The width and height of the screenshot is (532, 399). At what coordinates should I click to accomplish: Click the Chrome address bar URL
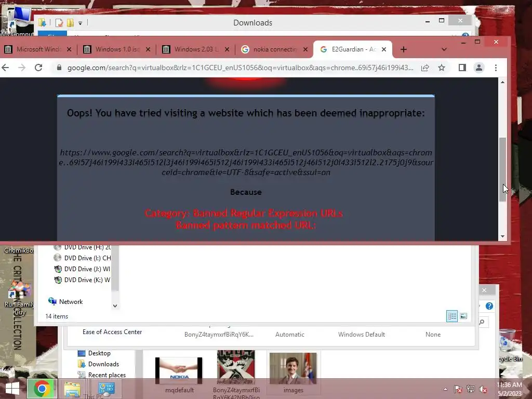pyautogui.click(x=240, y=68)
